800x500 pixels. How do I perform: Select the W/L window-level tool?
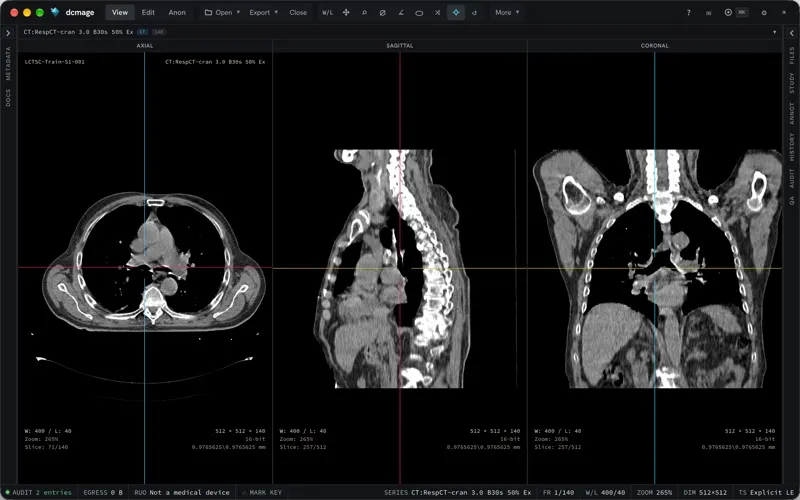pos(328,12)
